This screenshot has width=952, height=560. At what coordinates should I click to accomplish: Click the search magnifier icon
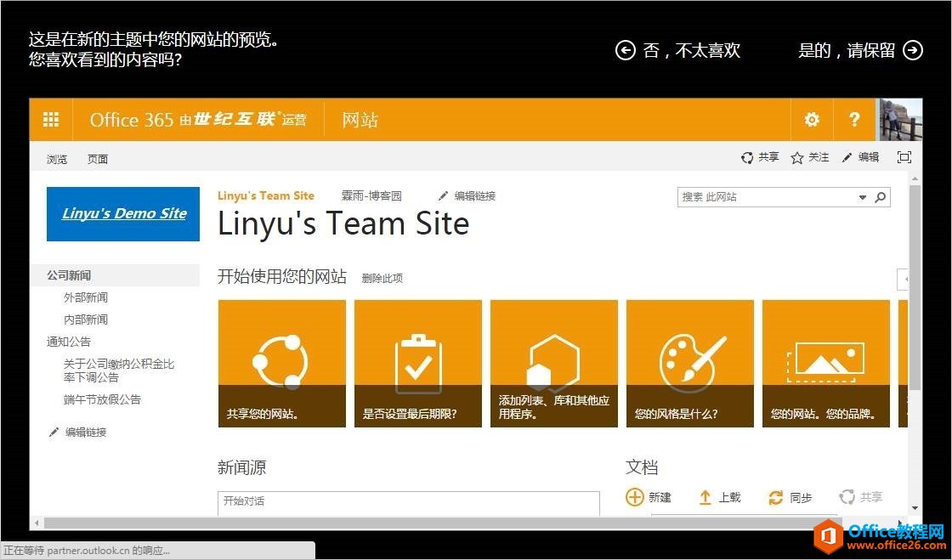pos(881,197)
